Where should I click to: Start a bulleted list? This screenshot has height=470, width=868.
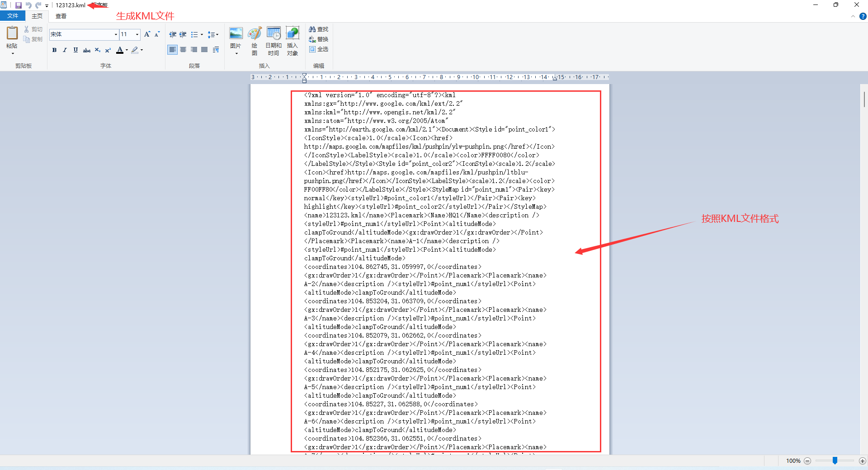194,34
